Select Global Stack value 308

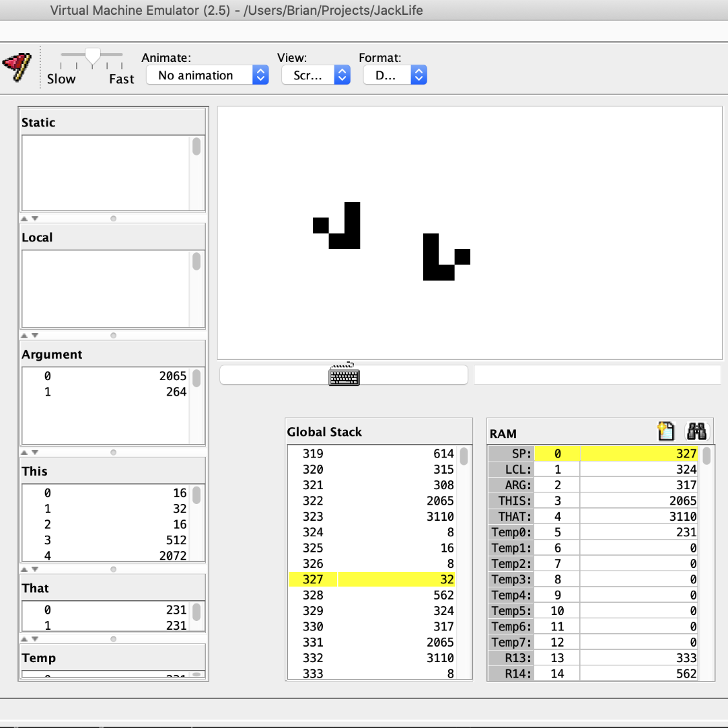tap(443, 484)
